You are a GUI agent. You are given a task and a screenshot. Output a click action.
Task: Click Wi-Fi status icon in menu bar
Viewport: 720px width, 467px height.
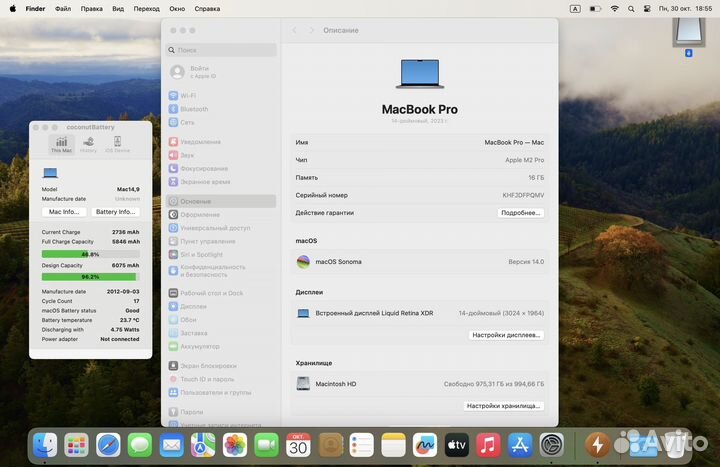coord(614,9)
